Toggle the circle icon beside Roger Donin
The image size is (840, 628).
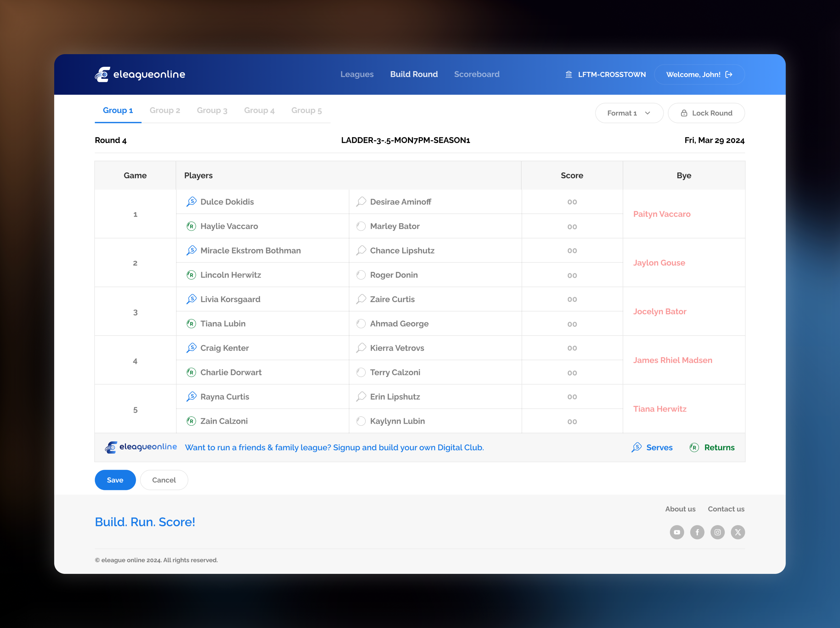pos(361,275)
